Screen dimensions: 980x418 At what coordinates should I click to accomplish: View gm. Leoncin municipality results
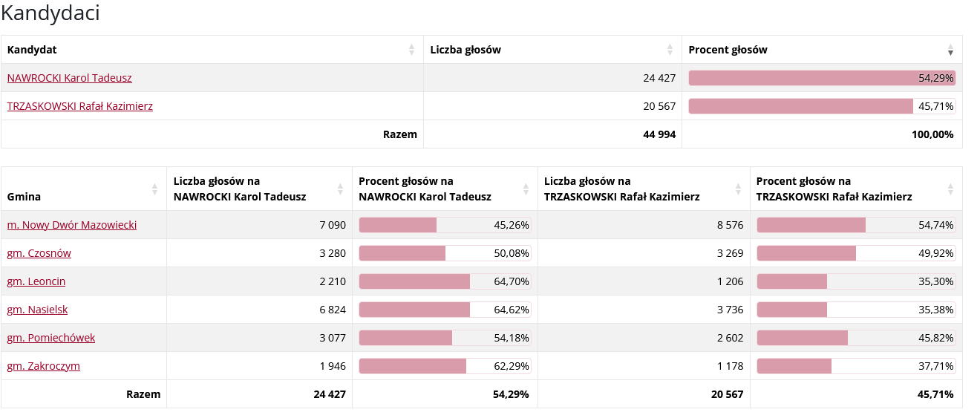tap(36, 281)
